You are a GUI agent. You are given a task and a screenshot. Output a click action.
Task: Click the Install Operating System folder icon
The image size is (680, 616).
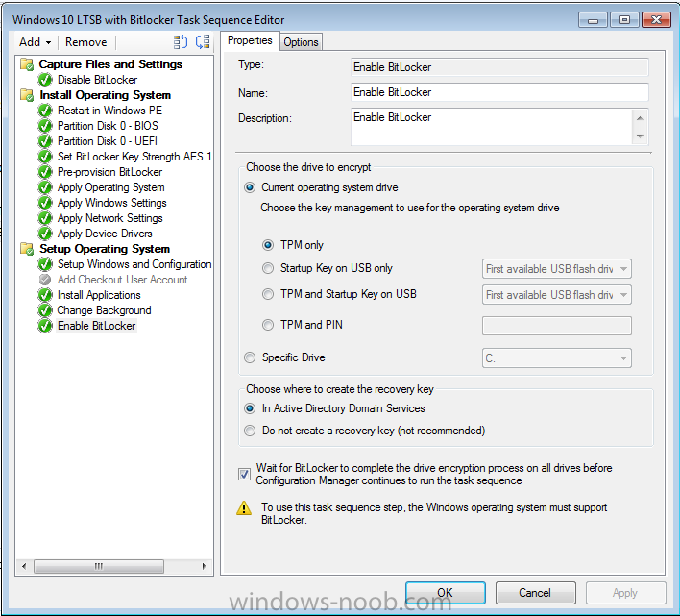click(27, 95)
